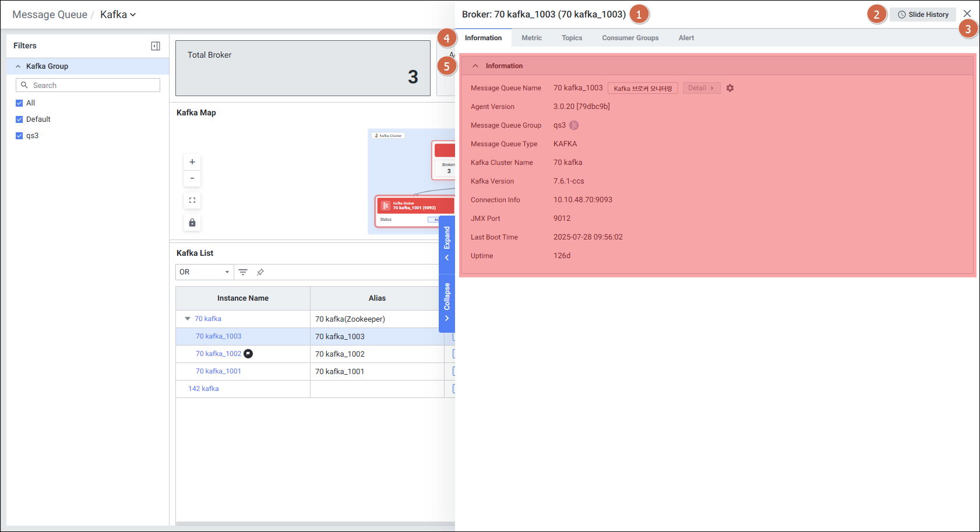Open the 70 kafka_1002 instance link
Viewport: 980px width, 532px height.
[218, 354]
